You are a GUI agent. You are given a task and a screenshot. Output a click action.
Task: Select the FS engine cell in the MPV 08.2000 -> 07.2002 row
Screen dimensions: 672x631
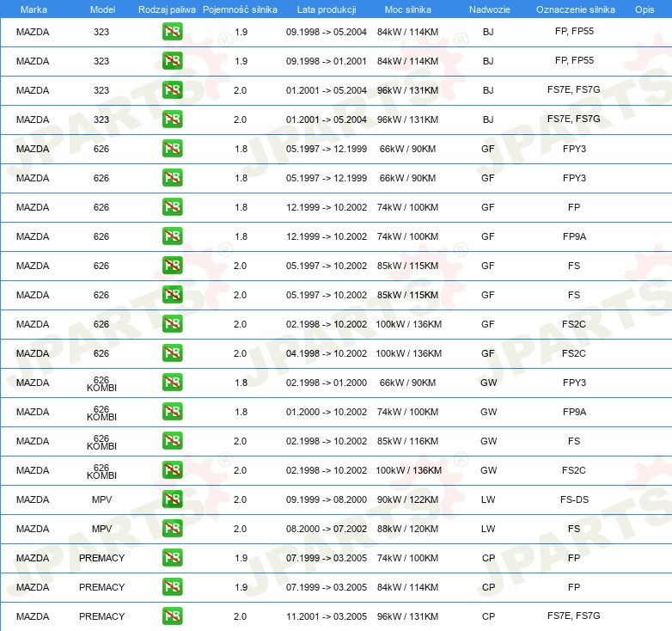point(574,529)
